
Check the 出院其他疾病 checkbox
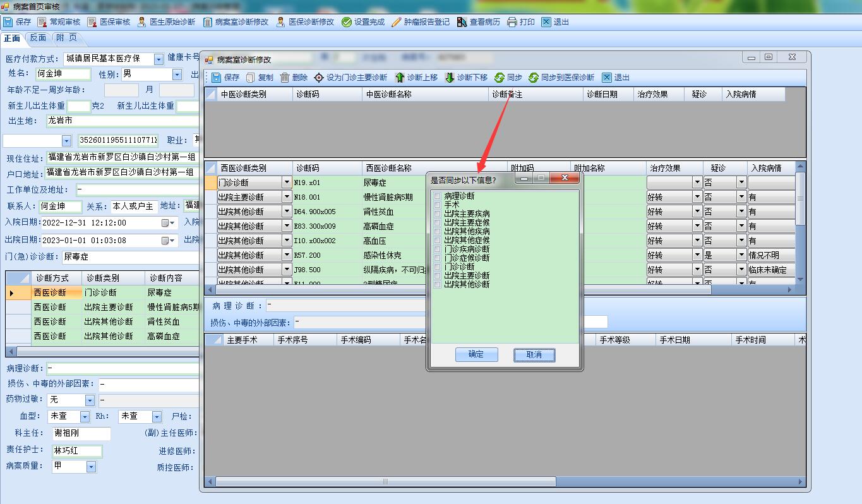point(437,232)
